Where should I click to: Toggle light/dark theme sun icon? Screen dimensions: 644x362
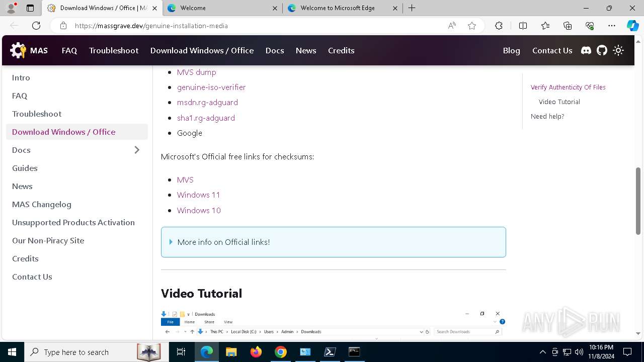click(618, 50)
